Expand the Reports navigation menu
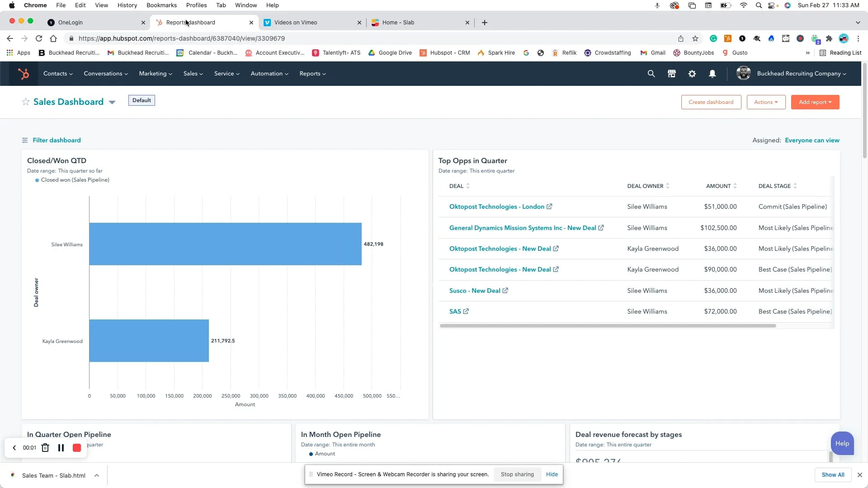Image resolution: width=868 pixels, height=488 pixels. (x=312, y=73)
